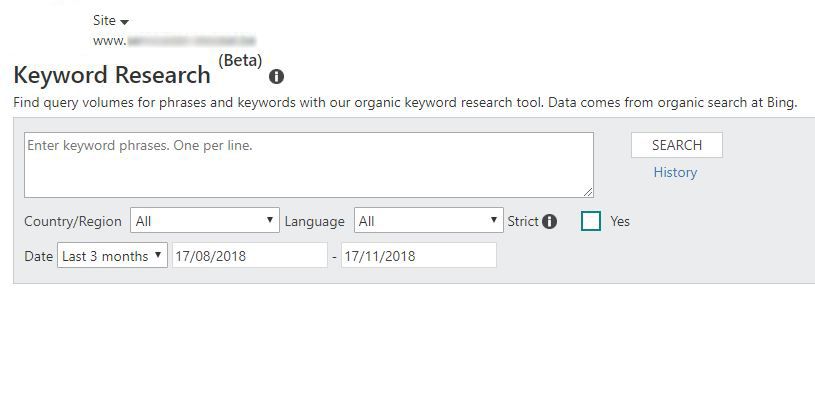Image resolution: width=815 pixels, height=410 pixels.
Task: Click the end date field 17/11/2018
Action: point(419,255)
